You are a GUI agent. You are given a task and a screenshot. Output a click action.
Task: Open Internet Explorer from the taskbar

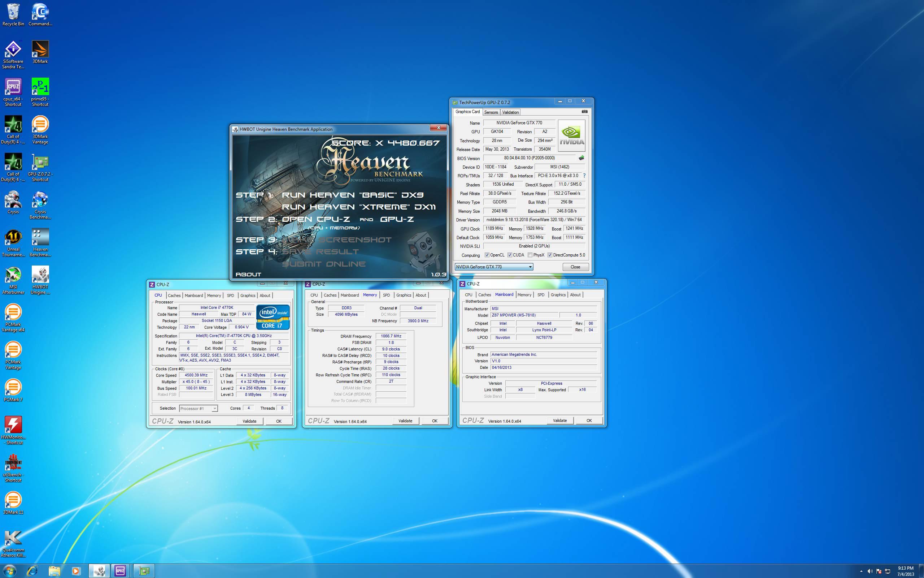[32, 571]
